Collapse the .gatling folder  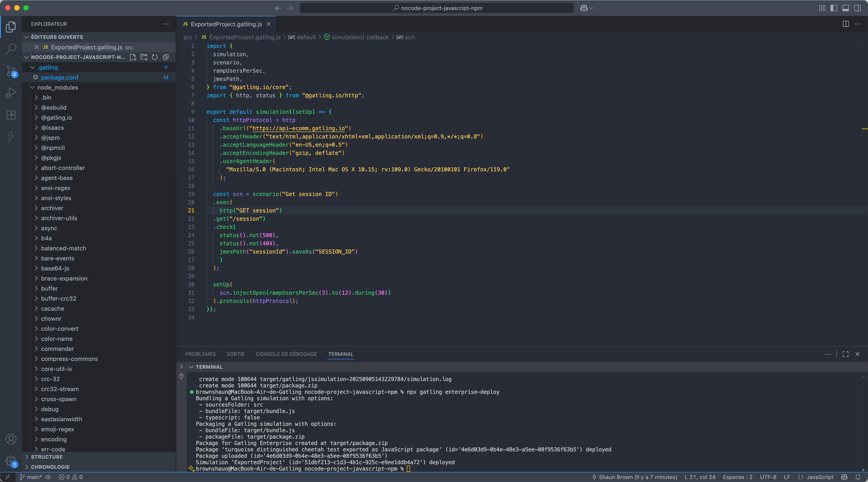click(x=99, y=67)
